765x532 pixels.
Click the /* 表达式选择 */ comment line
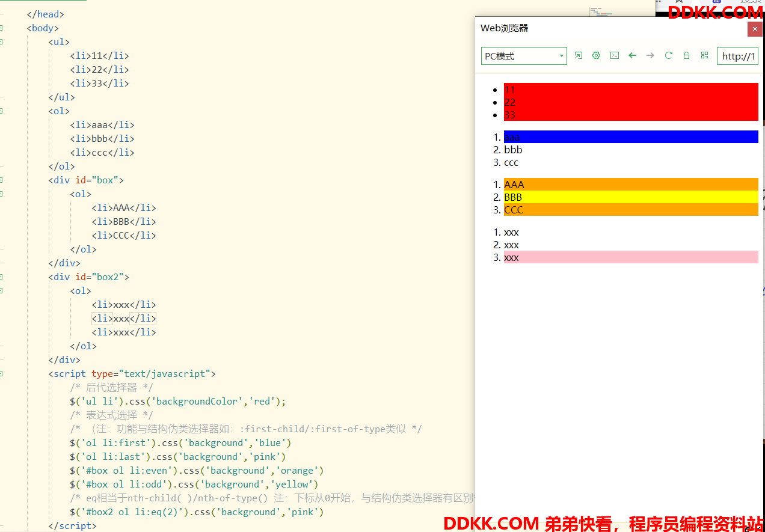pyautogui.click(x=111, y=415)
